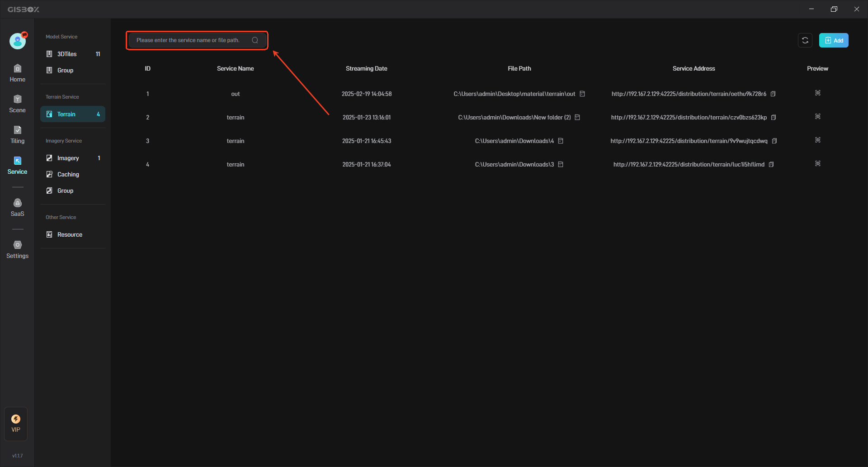Click the VIP upgrade button

coord(16,424)
